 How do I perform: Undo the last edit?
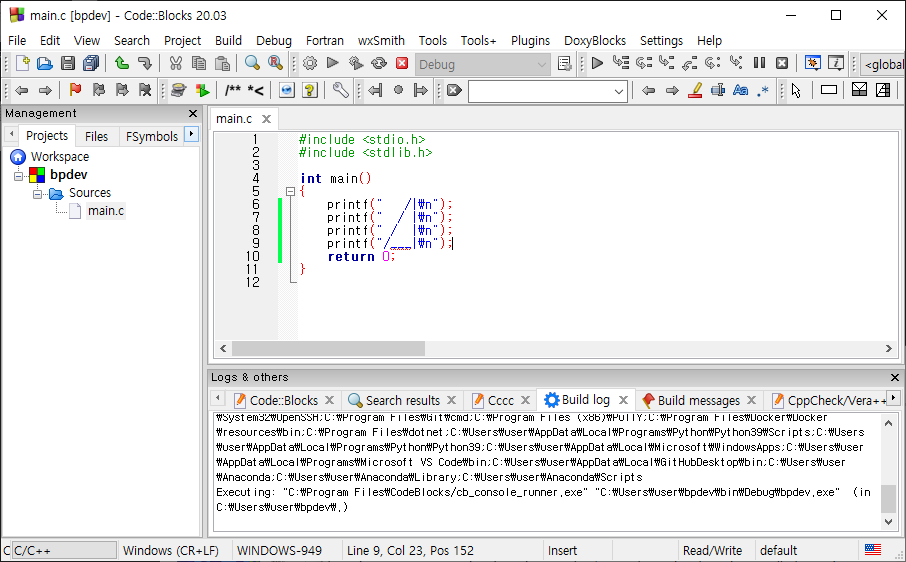(x=121, y=63)
